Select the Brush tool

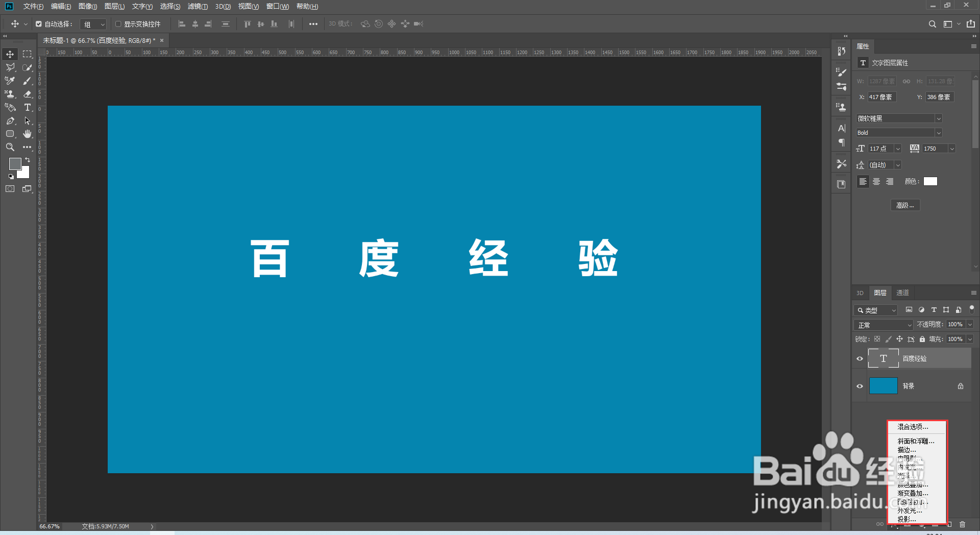(x=28, y=80)
